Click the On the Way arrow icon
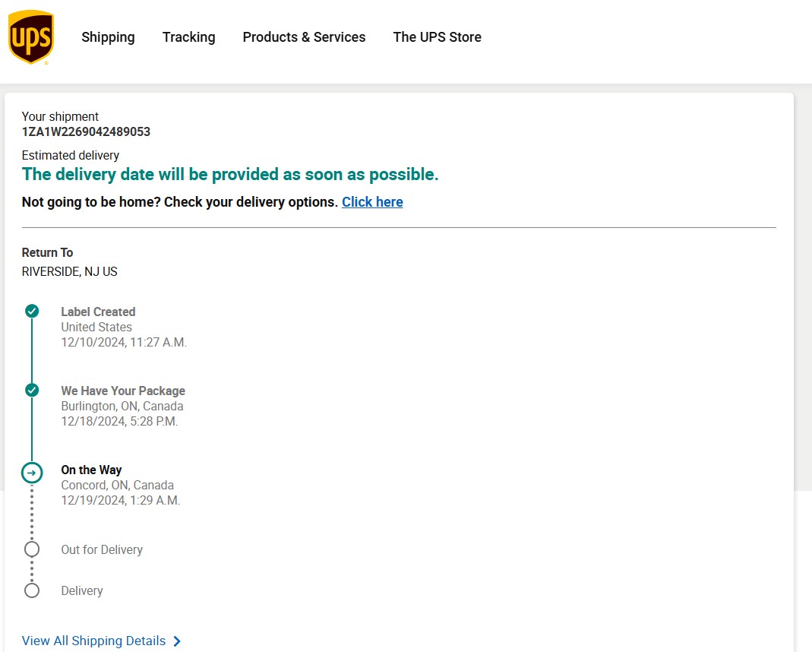The width and height of the screenshot is (812, 652). coord(32,473)
